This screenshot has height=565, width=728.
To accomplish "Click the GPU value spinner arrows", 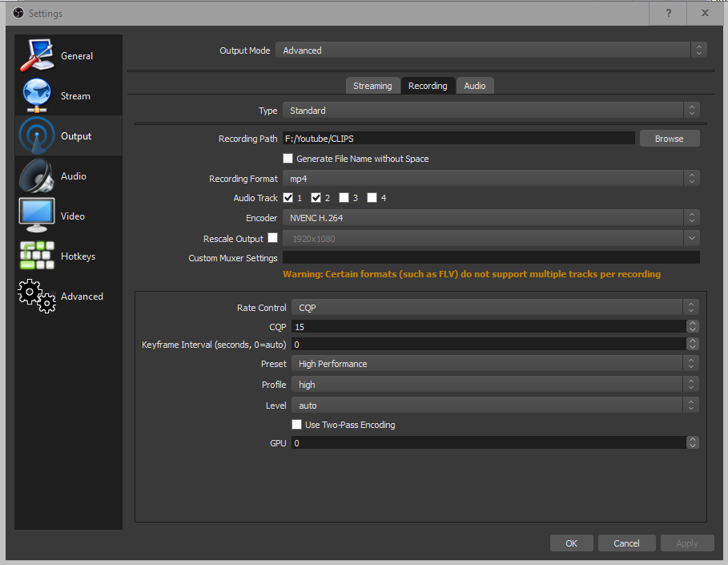I will [692, 442].
